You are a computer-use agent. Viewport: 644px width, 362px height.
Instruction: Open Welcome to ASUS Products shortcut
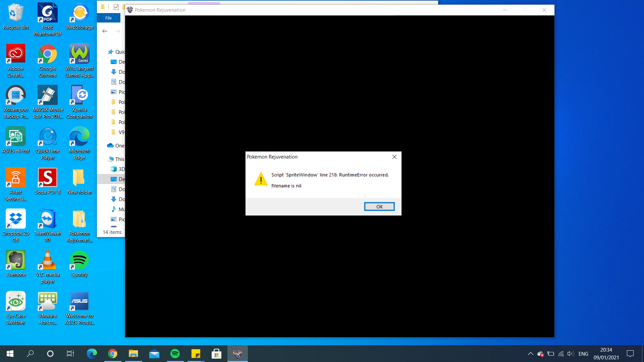pyautogui.click(x=79, y=308)
